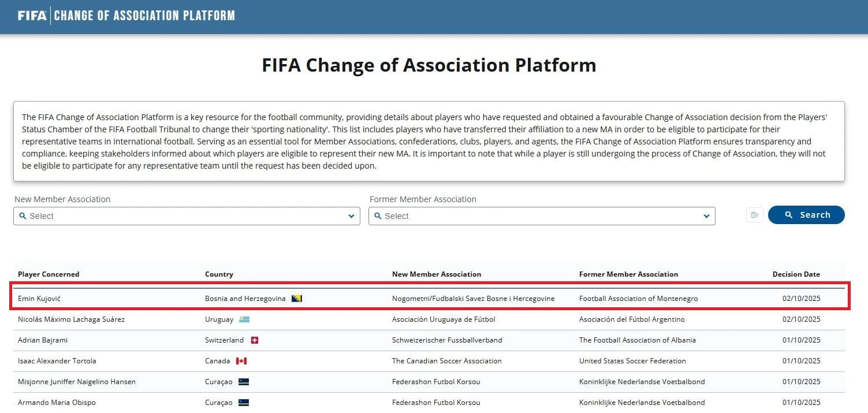This screenshot has width=868, height=413.
Task: Click the New Member Association column header
Action: tap(436, 274)
